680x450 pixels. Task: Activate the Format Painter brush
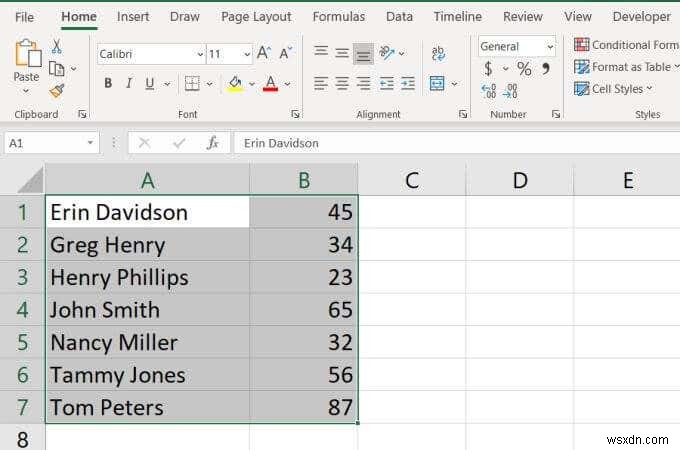(57, 91)
